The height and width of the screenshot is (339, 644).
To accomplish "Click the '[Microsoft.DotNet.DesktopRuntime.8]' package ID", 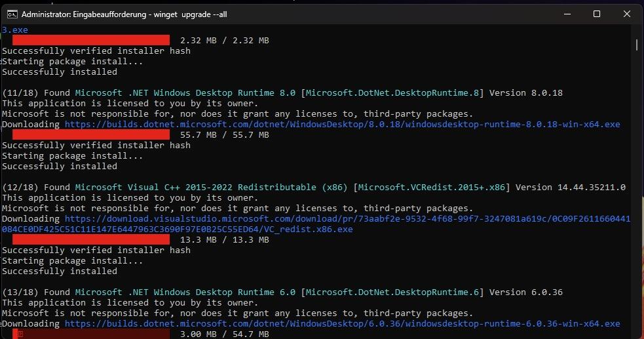I will pyautogui.click(x=392, y=93).
